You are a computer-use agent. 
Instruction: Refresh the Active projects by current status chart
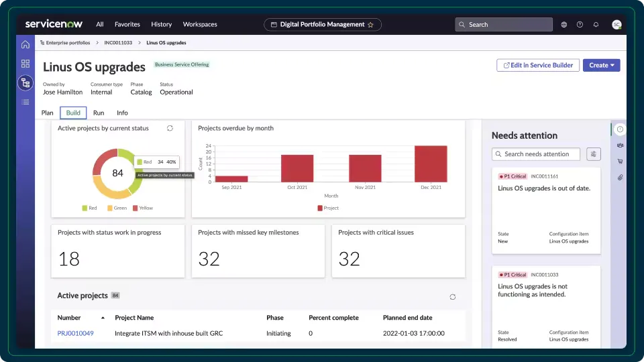click(170, 128)
